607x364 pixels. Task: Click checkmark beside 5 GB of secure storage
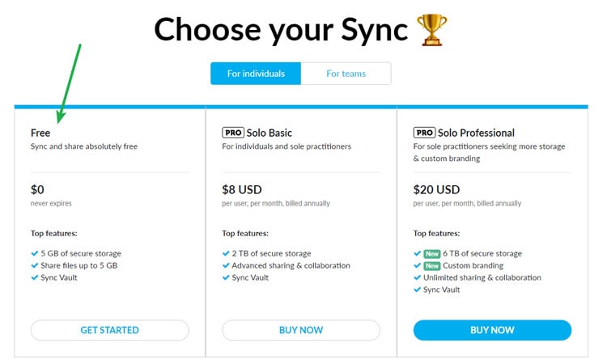[35, 253]
